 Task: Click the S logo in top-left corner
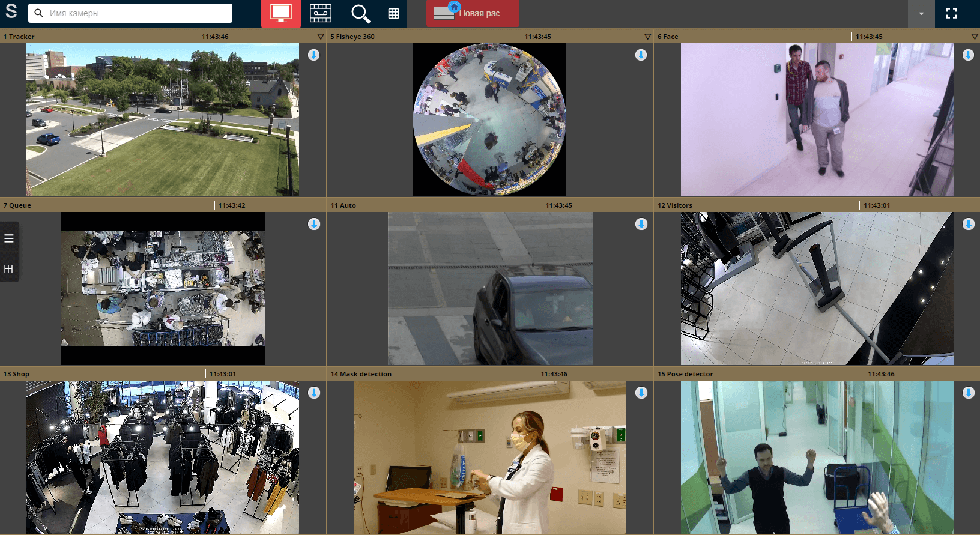click(x=11, y=11)
